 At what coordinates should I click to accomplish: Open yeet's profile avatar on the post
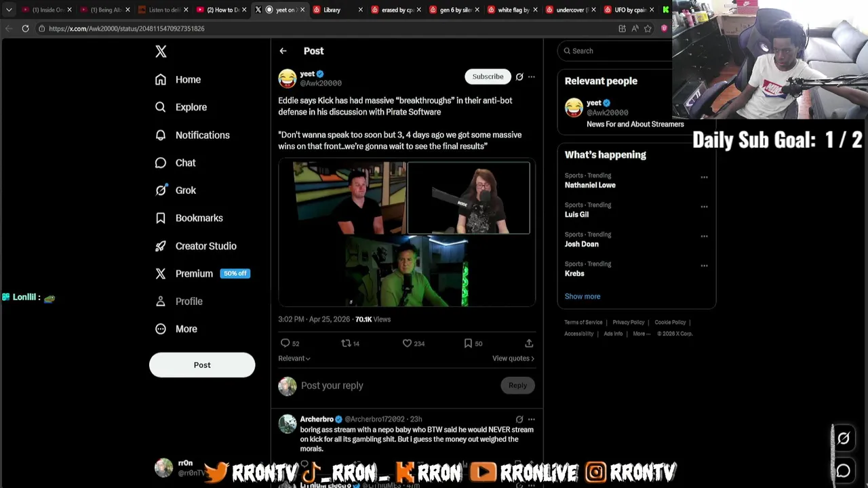287,79
